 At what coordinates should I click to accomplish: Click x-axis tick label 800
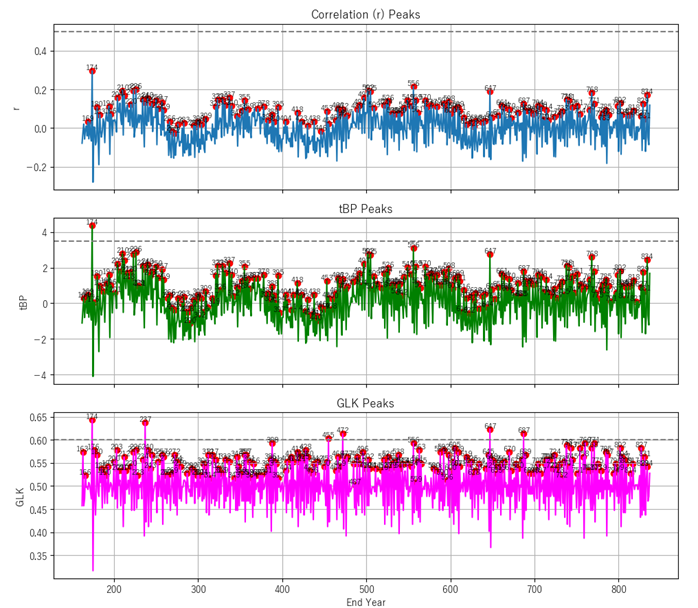(x=619, y=589)
